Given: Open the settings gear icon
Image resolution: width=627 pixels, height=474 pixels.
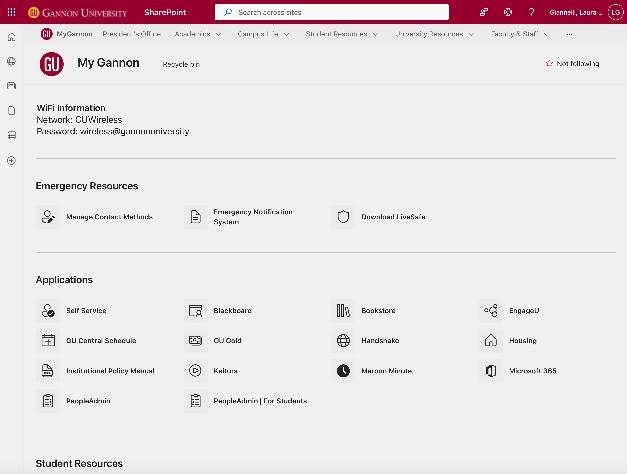Looking at the screenshot, I should click(508, 12).
